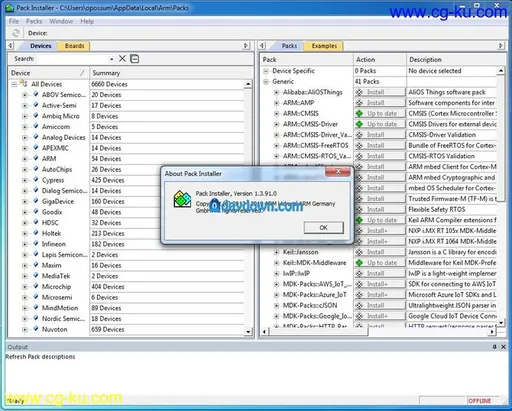Image resolution: width=512 pixels, height=411 pixels.
Task: Expand the ARM::CMSIS-Driver pack entry
Action: (x=276, y=124)
